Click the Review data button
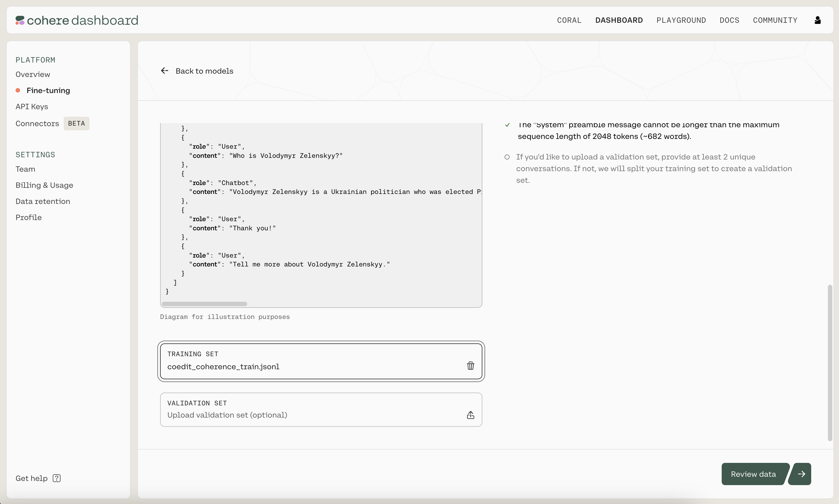 (x=753, y=474)
